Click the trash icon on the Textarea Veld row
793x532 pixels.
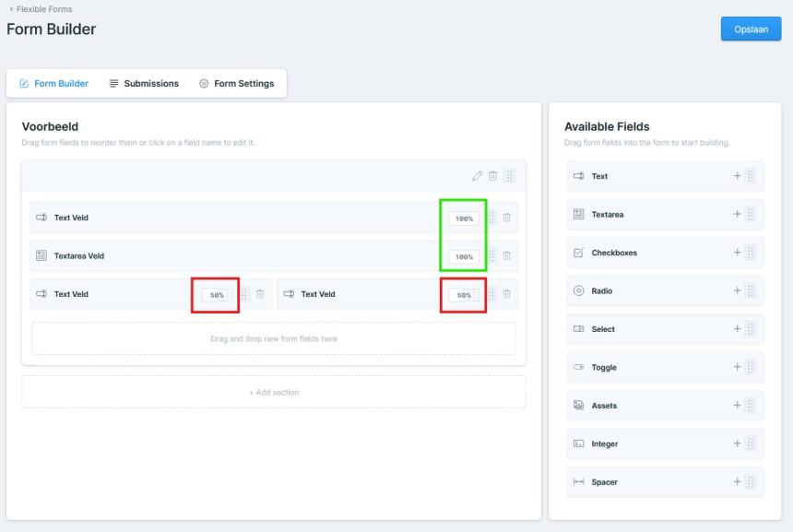tap(506, 256)
